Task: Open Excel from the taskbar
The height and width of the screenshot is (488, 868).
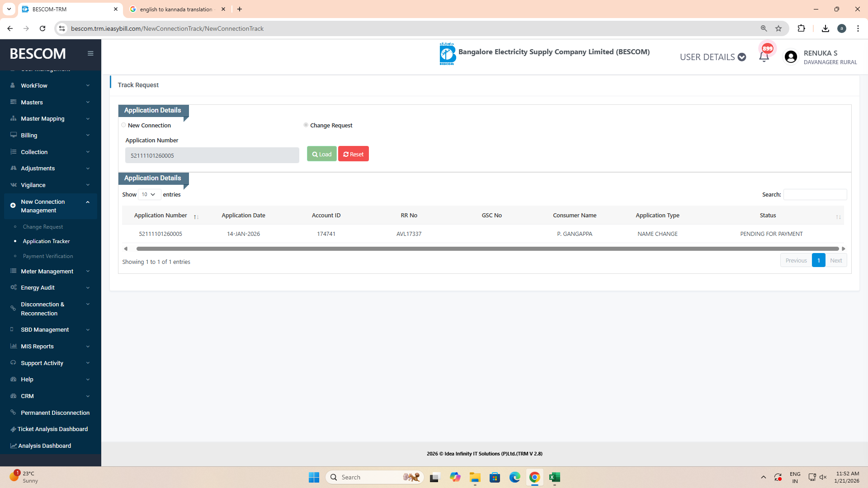Action: (x=554, y=477)
